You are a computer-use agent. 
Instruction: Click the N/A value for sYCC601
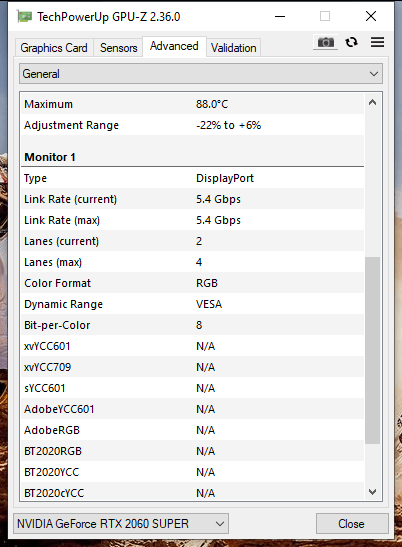pyautogui.click(x=206, y=388)
